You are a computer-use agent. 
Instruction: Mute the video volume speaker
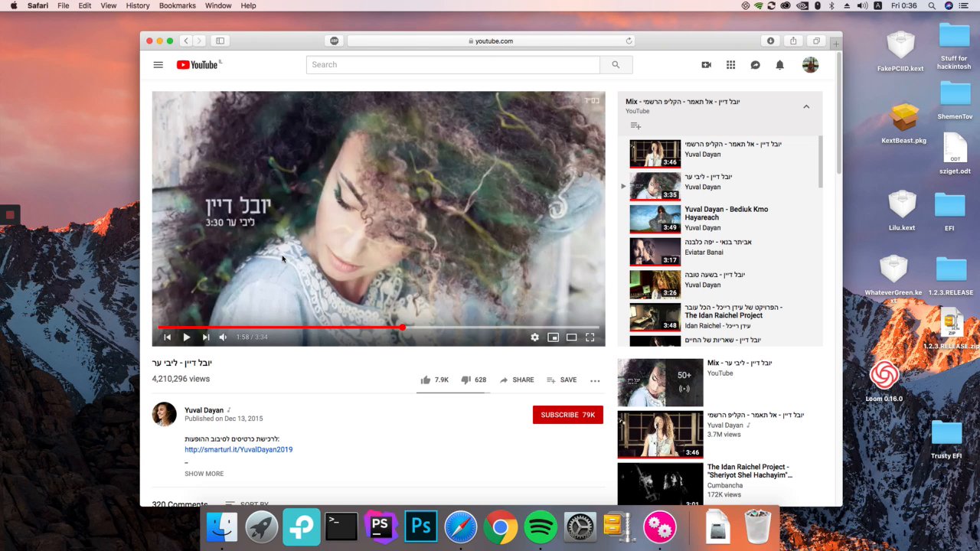click(x=223, y=337)
